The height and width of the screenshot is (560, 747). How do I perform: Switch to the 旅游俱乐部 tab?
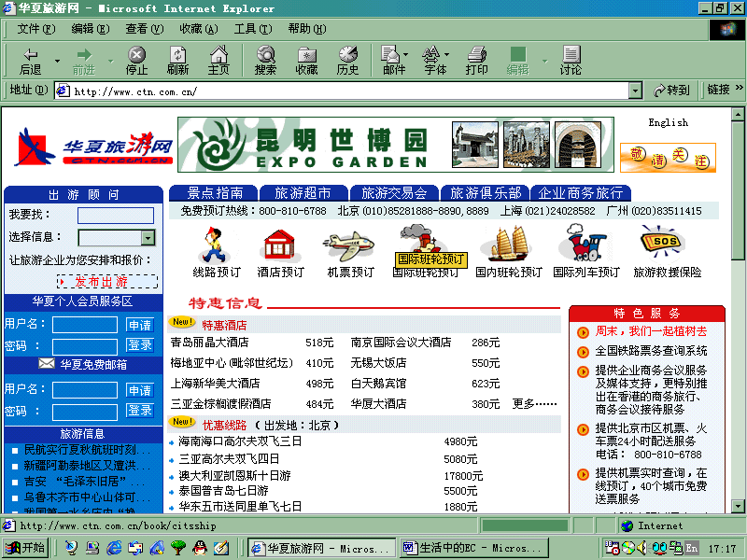click(x=486, y=193)
